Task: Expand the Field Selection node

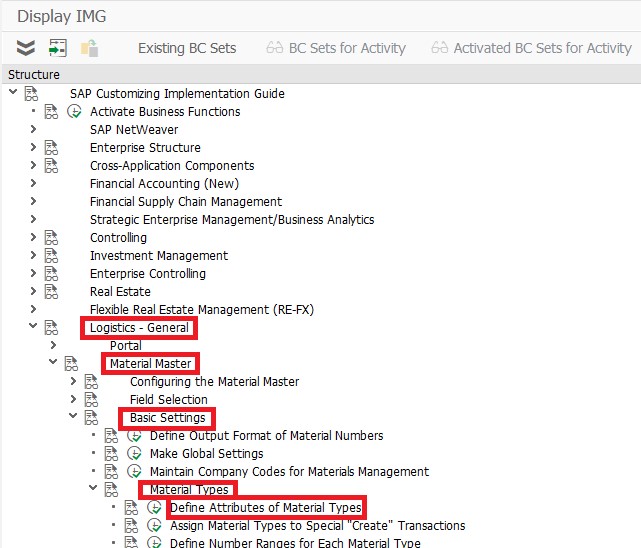Action: point(73,399)
